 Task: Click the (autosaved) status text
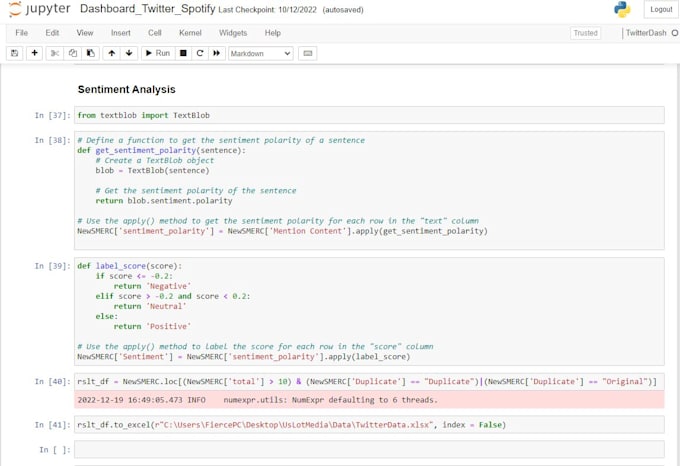pos(343,10)
